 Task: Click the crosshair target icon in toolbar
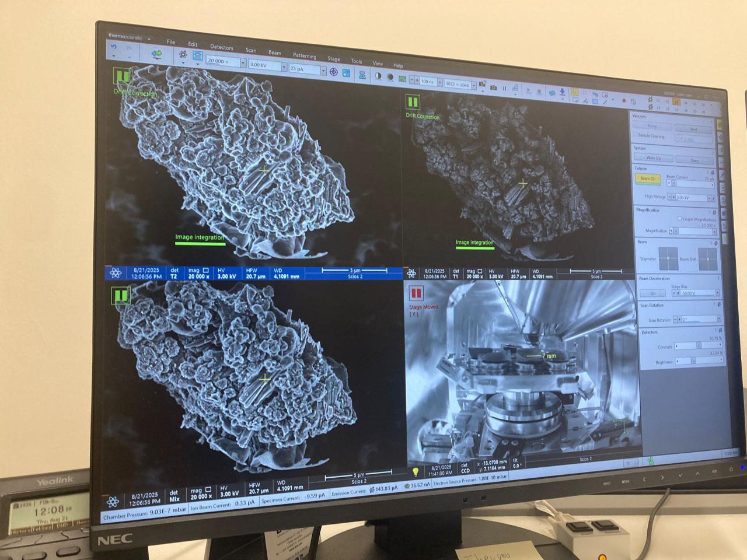coord(334,72)
